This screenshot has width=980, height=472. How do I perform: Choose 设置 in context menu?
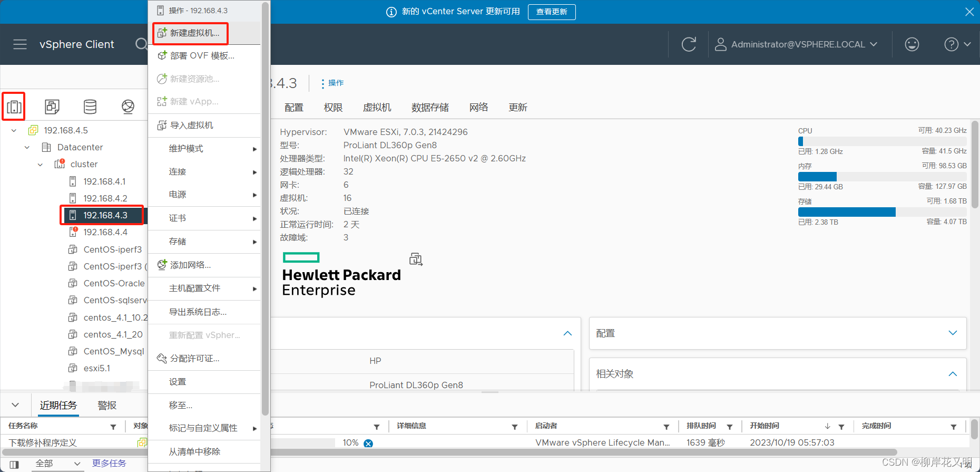[204, 382]
